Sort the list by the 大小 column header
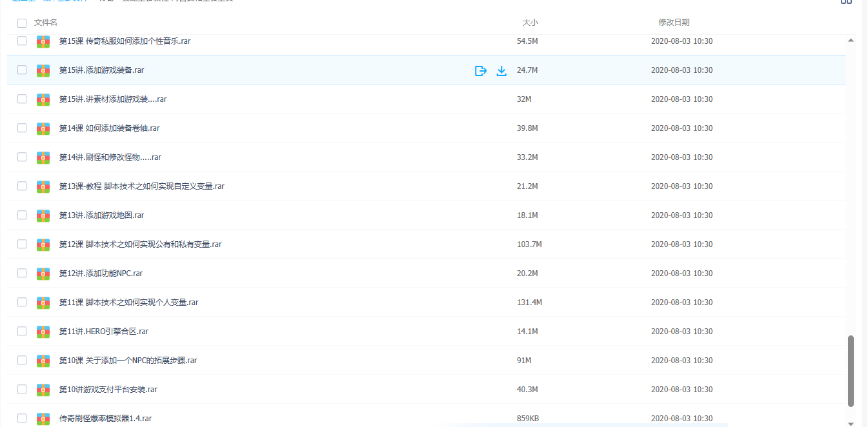The width and height of the screenshot is (868, 427). (x=530, y=23)
